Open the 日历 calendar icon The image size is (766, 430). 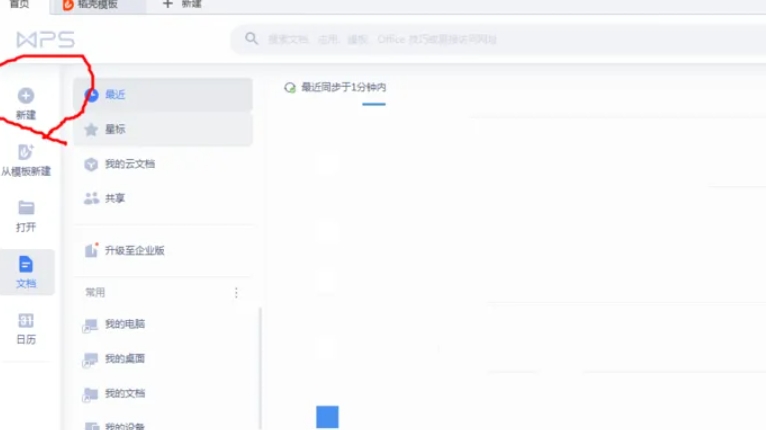26,321
